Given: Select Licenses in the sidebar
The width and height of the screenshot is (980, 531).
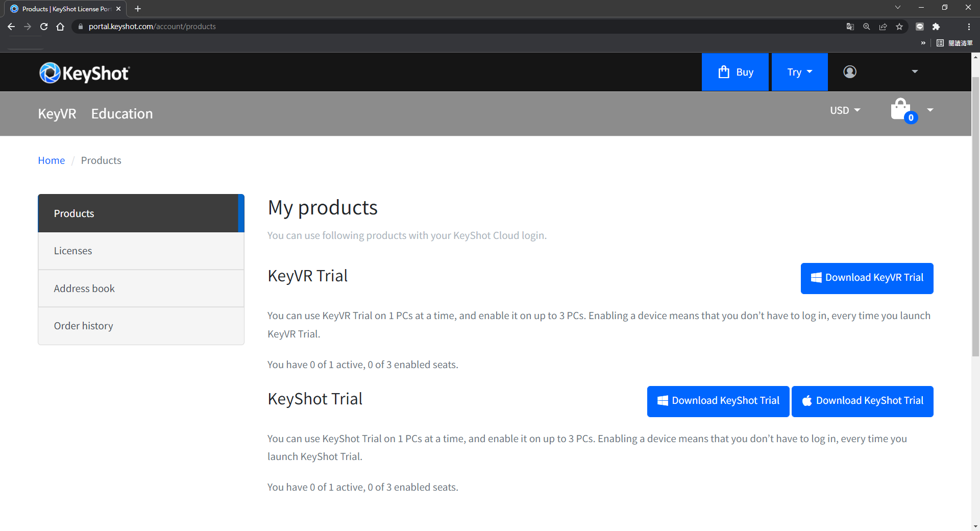Looking at the screenshot, I should click(141, 251).
